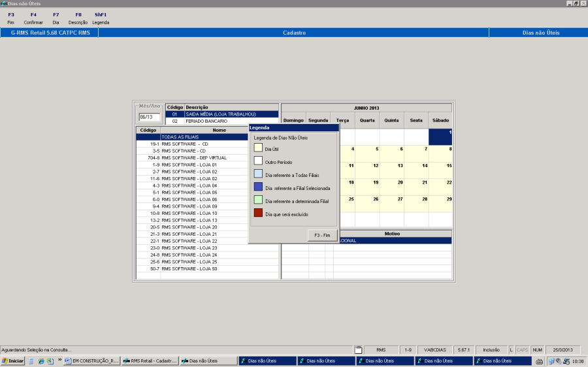Image resolution: width=588 pixels, height=367 pixels.
Task: Select branch 50-7 RMS SOFTWARE - LOJA 50
Action: click(x=208, y=269)
